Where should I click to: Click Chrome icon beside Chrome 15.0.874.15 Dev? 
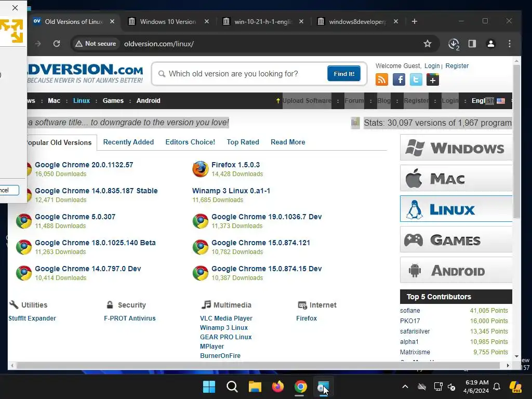point(200,273)
